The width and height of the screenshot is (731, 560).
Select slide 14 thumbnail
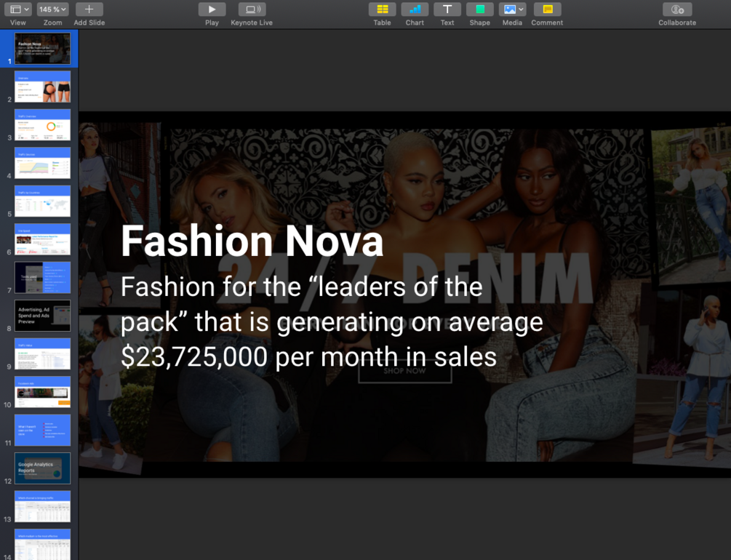click(x=42, y=544)
